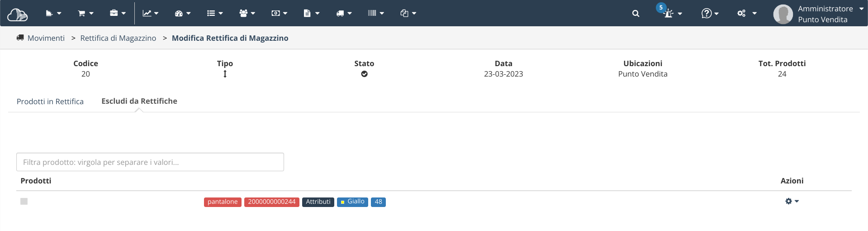Image resolution: width=868 pixels, height=231 pixels.
Task: Click the Codice value 20
Action: tap(85, 74)
